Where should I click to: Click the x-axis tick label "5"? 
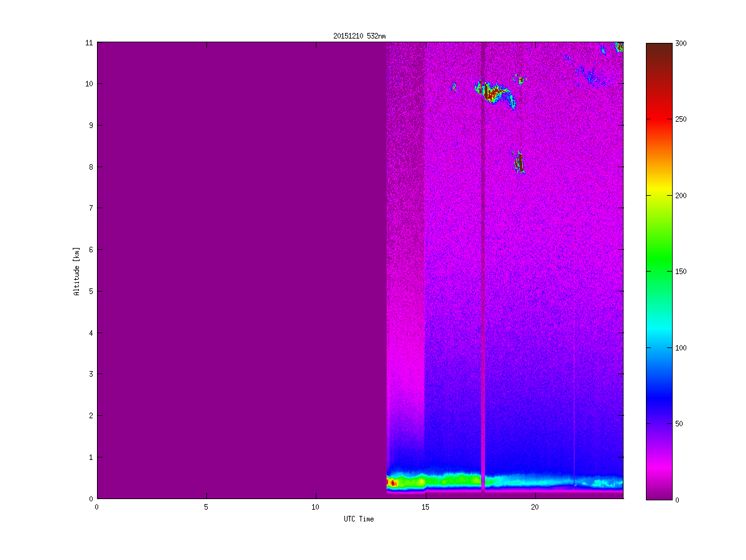tap(206, 507)
